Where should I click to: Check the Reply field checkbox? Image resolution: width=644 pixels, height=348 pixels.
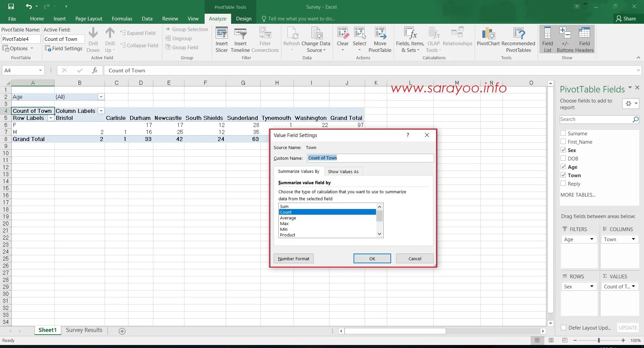(563, 184)
